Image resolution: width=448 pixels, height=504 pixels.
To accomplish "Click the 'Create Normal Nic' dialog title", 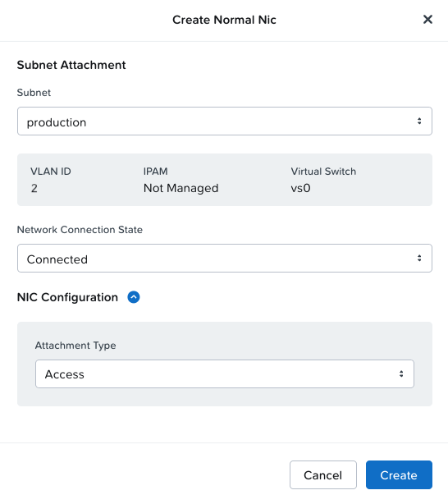I will [224, 20].
